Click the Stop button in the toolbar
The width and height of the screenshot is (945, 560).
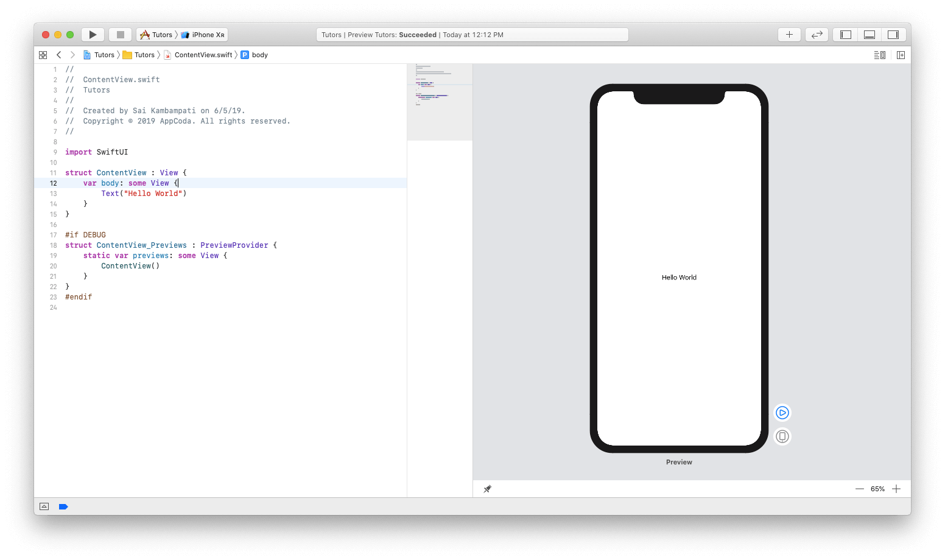coord(120,34)
